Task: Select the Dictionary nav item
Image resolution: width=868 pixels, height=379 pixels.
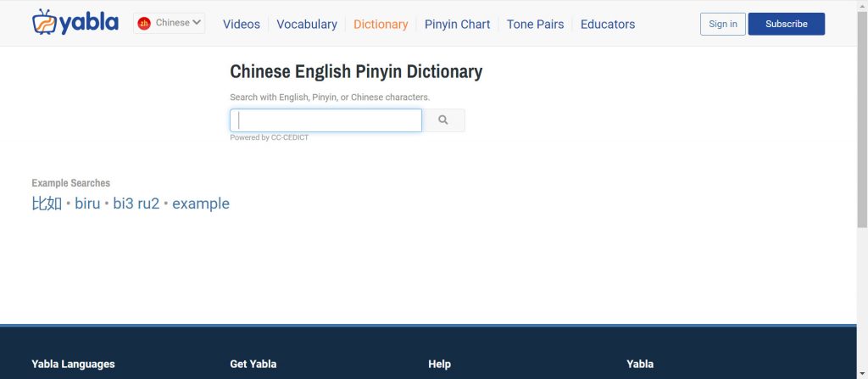Action: point(381,24)
